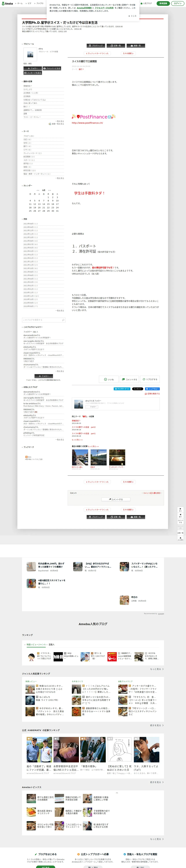Click the いいね smiley button
Screen dimensions: 186x868
point(109,379)
